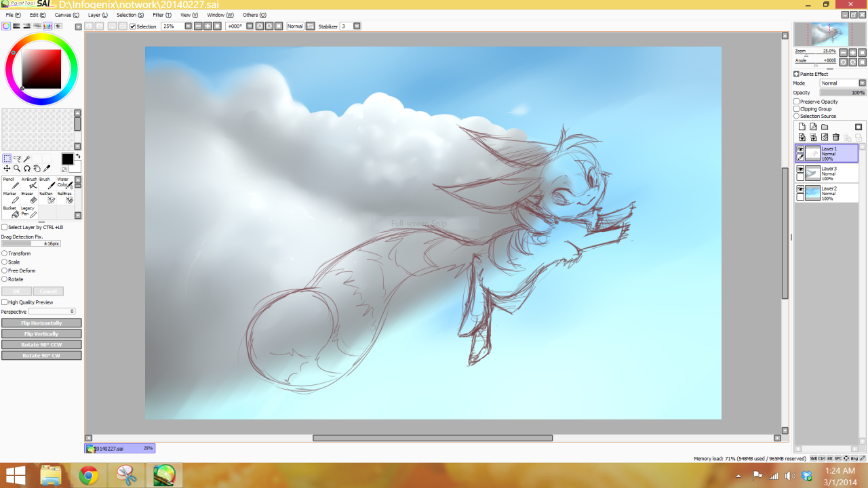Delete the selected layer with trash icon
The image size is (868, 488).
pos(836,137)
